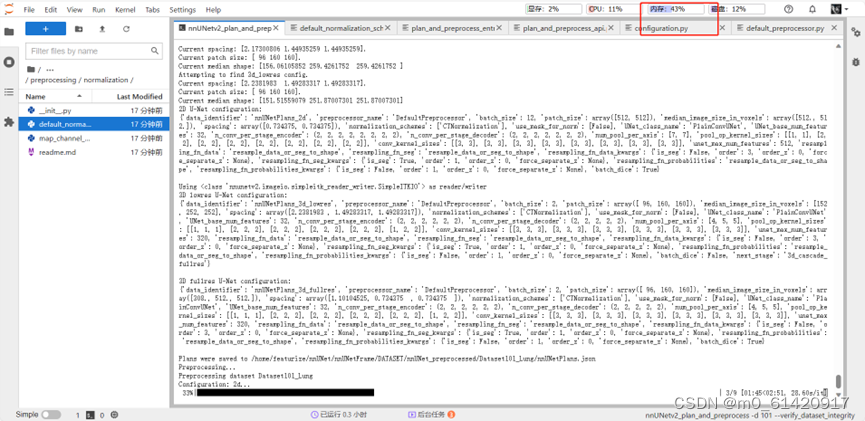
Task: Open the Tabs menu
Action: (x=153, y=9)
